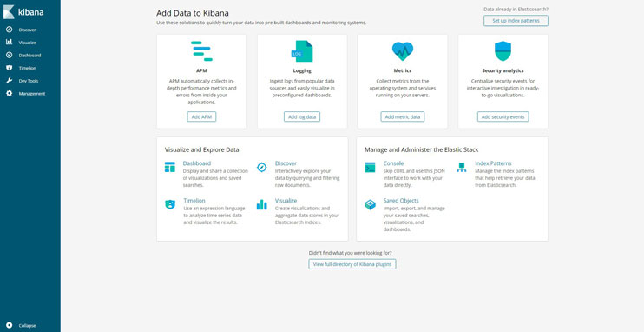Click the Add APM button
This screenshot has height=332, width=644.
pyautogui.click(x=201, y=116)
